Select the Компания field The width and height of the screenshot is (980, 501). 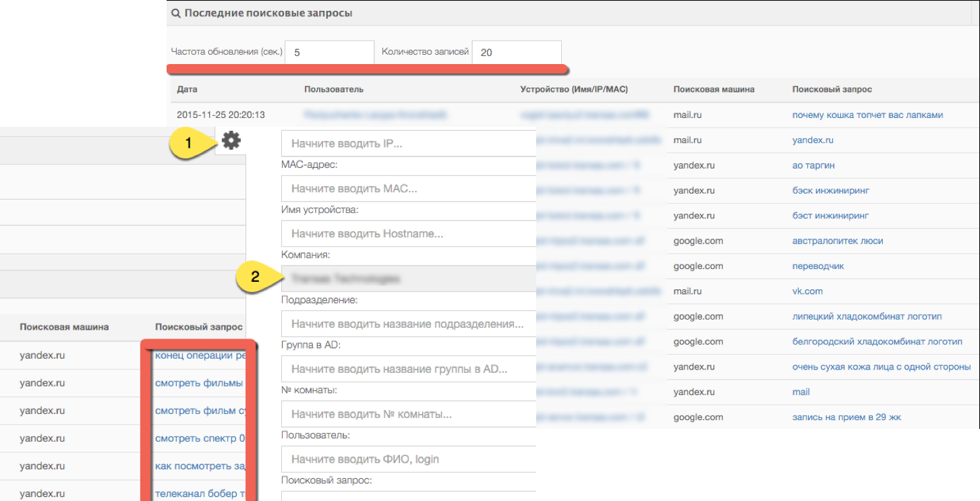(409, 278)
